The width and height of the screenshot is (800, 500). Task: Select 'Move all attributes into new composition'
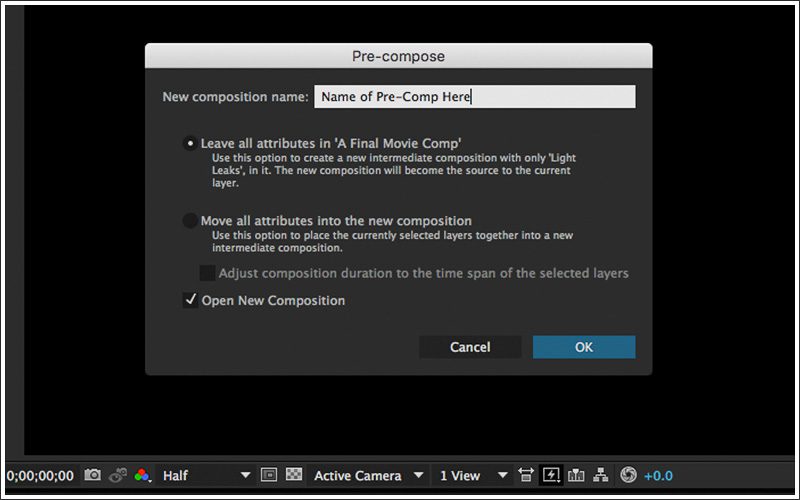pos(190,220)
